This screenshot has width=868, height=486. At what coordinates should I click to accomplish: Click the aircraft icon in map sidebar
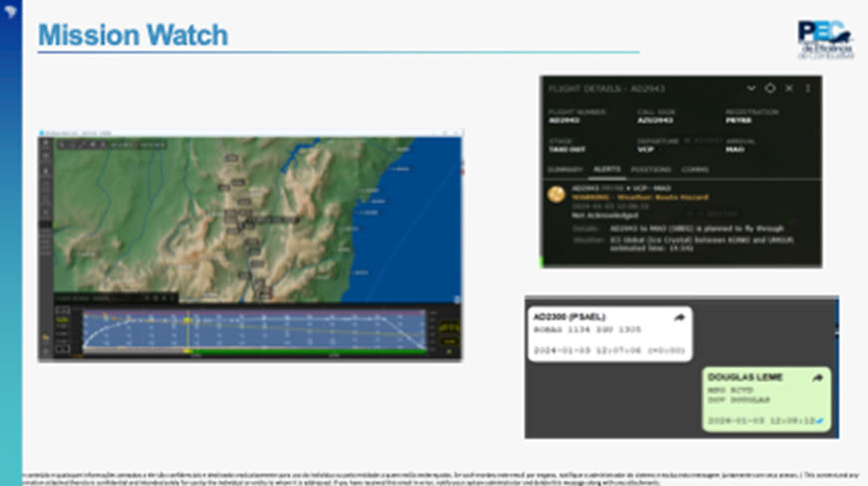46,171
